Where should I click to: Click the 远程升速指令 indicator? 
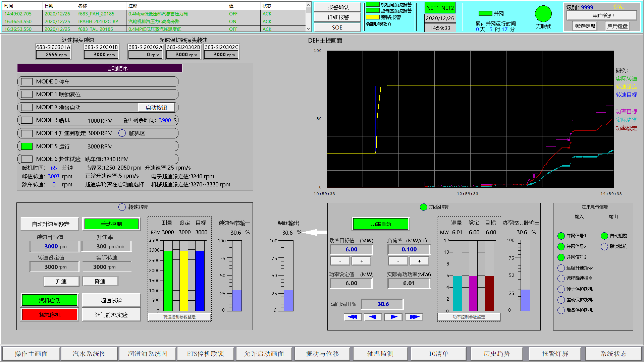pyautogui.click(x=561, y=268)
